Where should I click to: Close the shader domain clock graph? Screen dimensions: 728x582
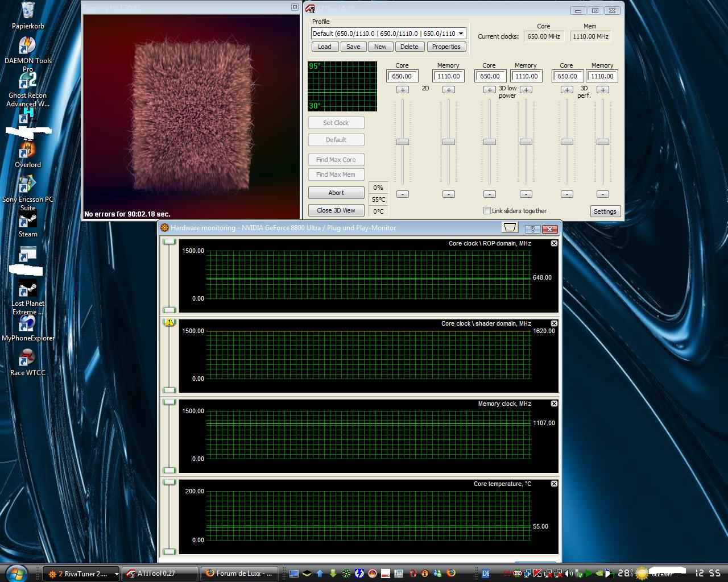[554, 323]
